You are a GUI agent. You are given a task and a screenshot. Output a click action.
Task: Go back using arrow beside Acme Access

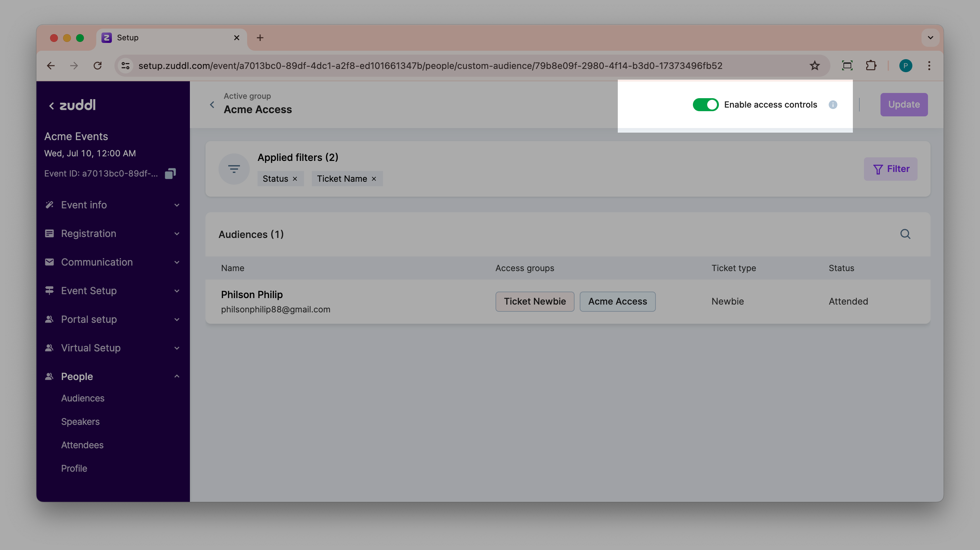[x=212, y=105]
